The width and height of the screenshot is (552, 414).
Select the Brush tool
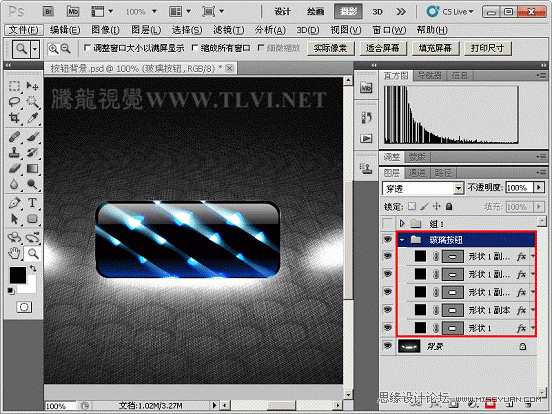point(33,137)
